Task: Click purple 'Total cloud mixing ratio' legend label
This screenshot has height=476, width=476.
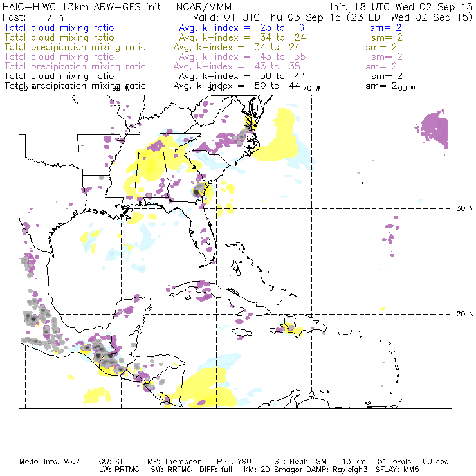Action: pyautogui.click(x=59, y=57)
